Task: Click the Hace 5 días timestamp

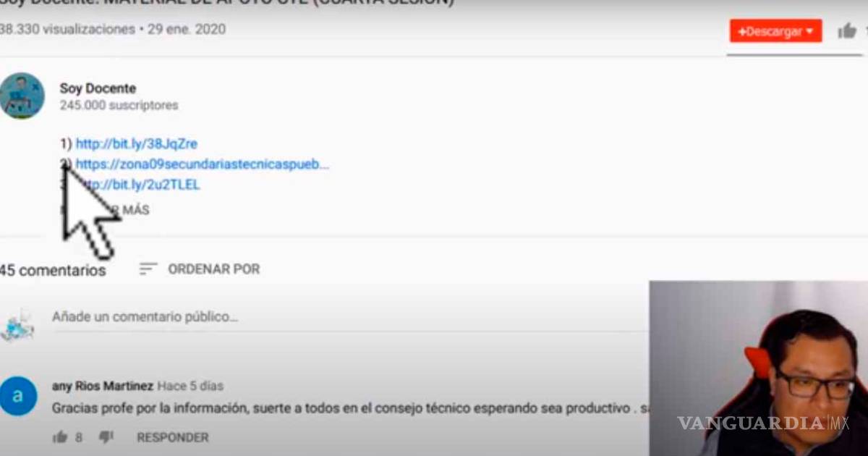Action: click(190, 386)
